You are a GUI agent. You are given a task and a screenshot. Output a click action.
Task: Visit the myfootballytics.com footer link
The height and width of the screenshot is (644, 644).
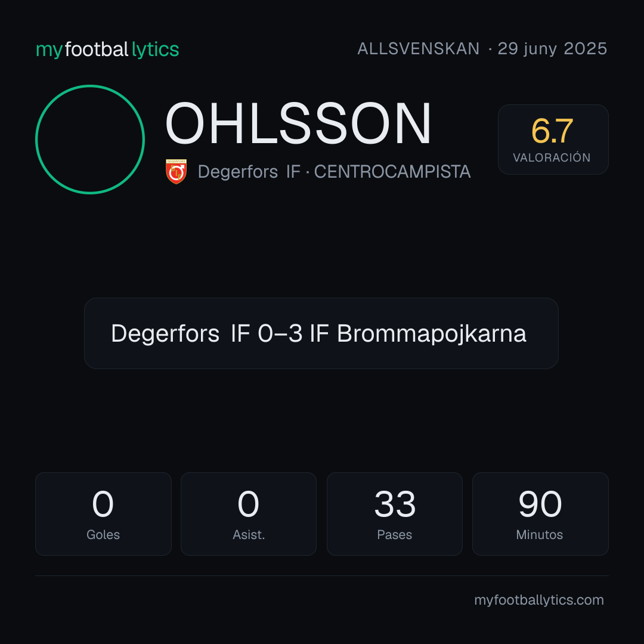(x=539, y=600)
